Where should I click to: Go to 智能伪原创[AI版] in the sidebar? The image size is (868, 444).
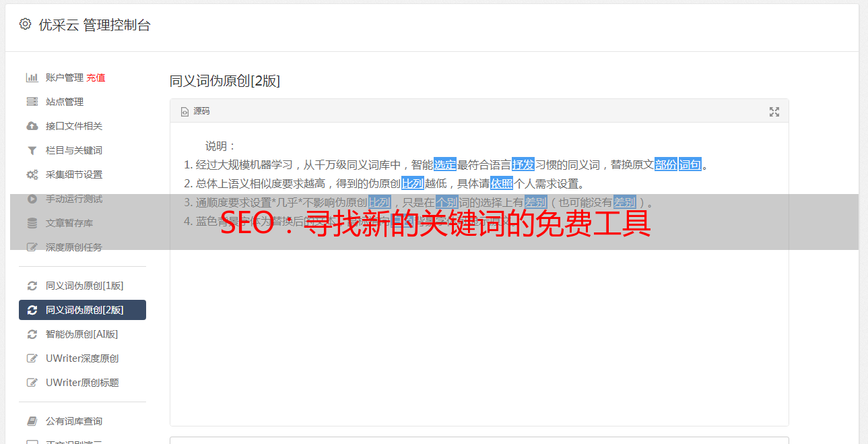(82, 334)
